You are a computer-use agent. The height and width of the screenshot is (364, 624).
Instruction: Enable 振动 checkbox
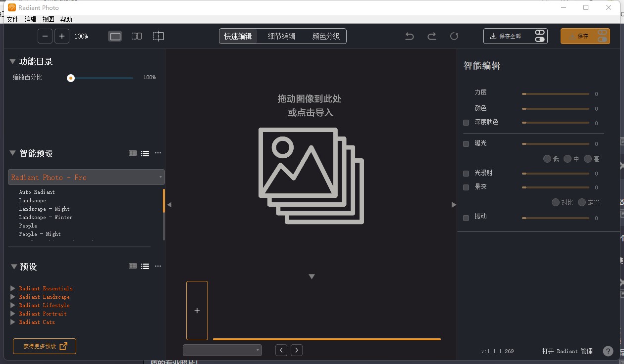pyautogui.click(x=466, y=218)
